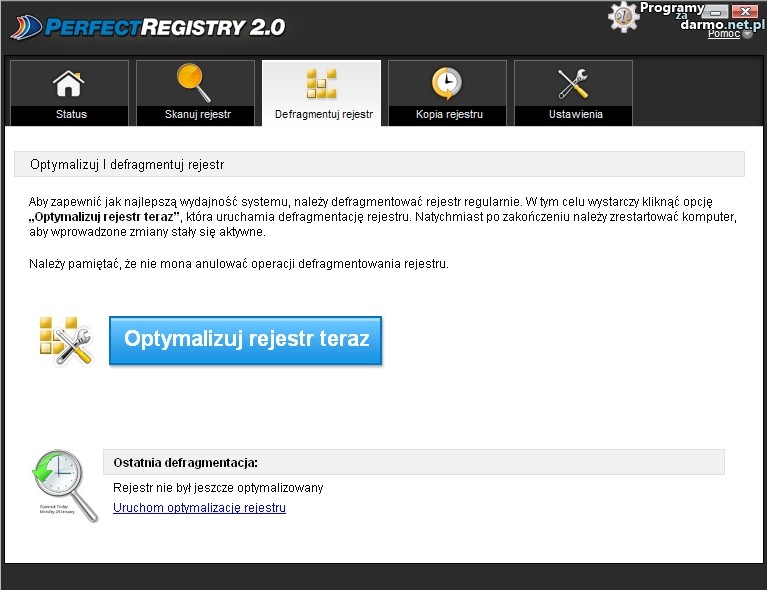This screenshot has height=590, width=767.
Task: Open the Skanuj rejestr tab label
Action: click(x=198, y=115)
